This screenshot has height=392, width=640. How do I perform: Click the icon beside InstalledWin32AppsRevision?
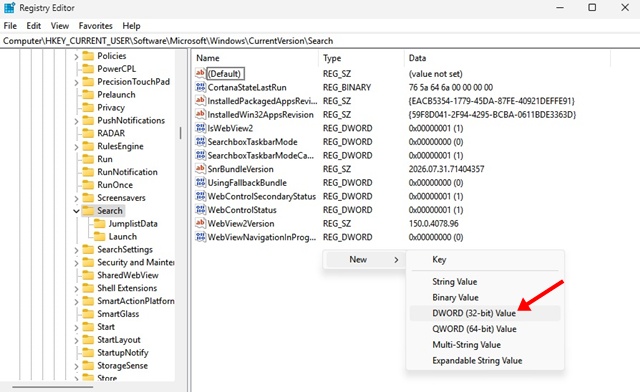tap(200, 114)
